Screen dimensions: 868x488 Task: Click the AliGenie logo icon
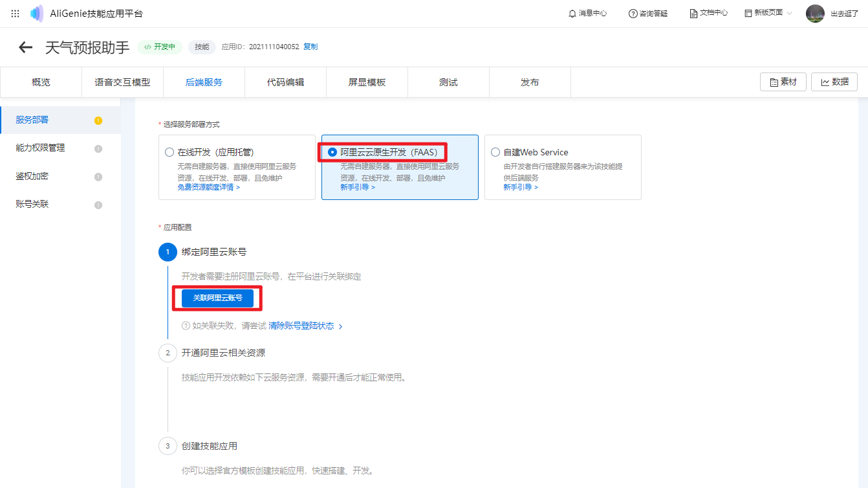tap(37, 14)
